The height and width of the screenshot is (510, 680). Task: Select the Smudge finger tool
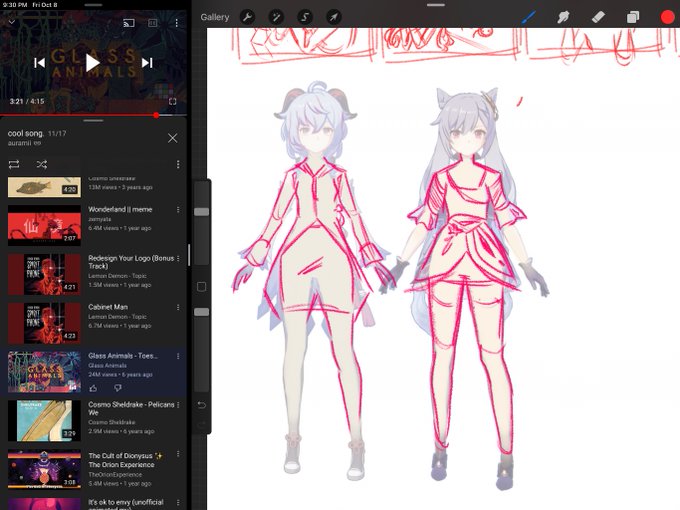pos(562,17)
